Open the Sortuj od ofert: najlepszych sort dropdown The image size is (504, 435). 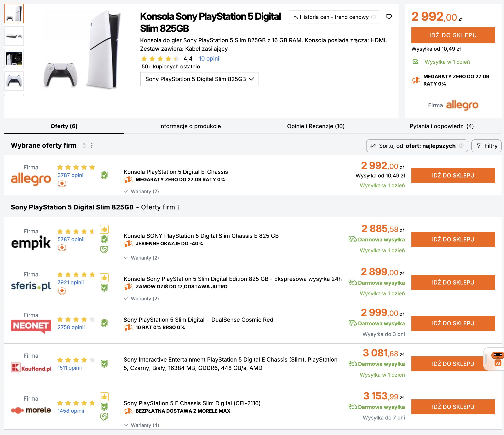tap(417, 146)
